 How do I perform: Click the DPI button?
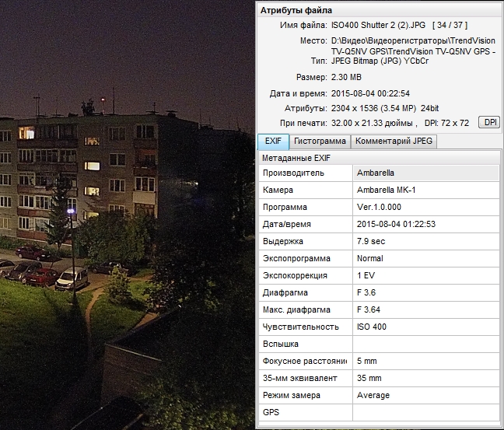tap(489, 123)
